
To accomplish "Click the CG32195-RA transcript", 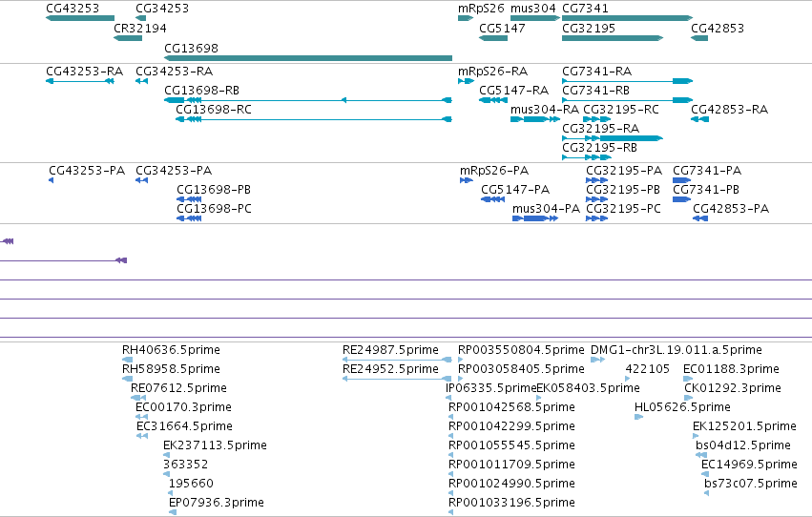I will (613, 138).
